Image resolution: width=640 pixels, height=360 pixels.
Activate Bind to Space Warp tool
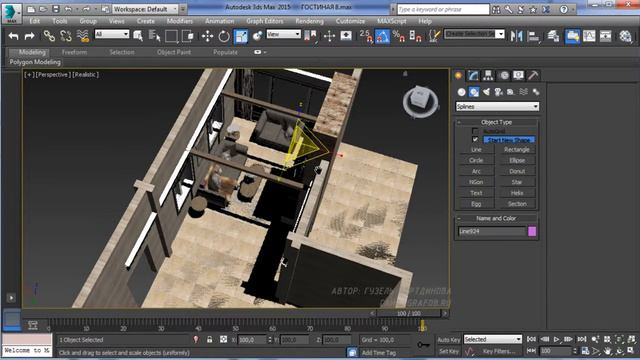(x=83, y=36)
